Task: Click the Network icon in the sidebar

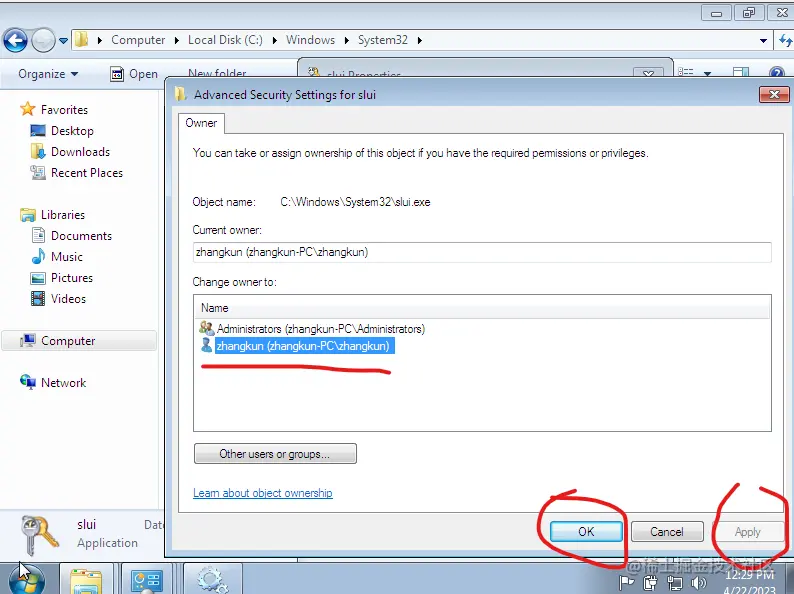Action: point(28,382)
